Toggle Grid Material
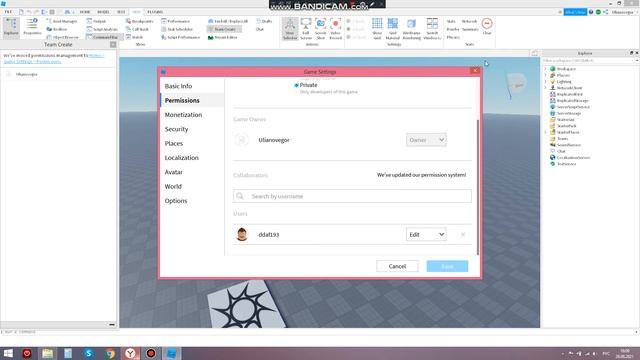640x360 pixels. [x=393, y=29]
